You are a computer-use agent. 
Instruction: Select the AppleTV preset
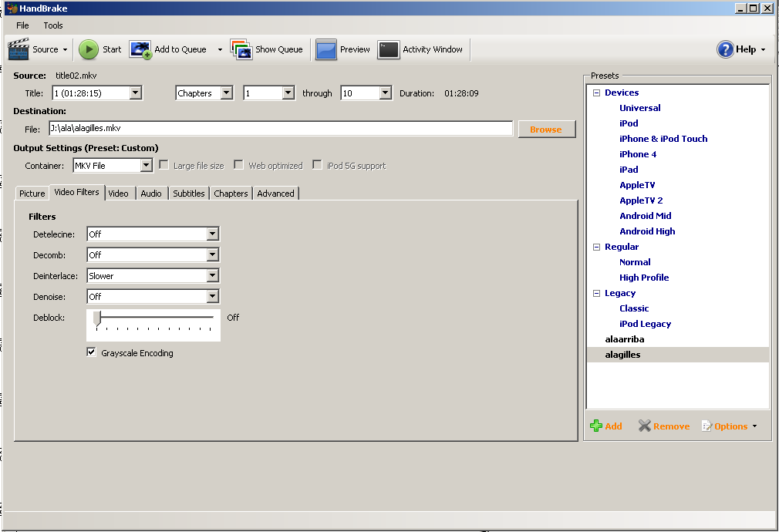pyautogui.click(x=637, y=185)
